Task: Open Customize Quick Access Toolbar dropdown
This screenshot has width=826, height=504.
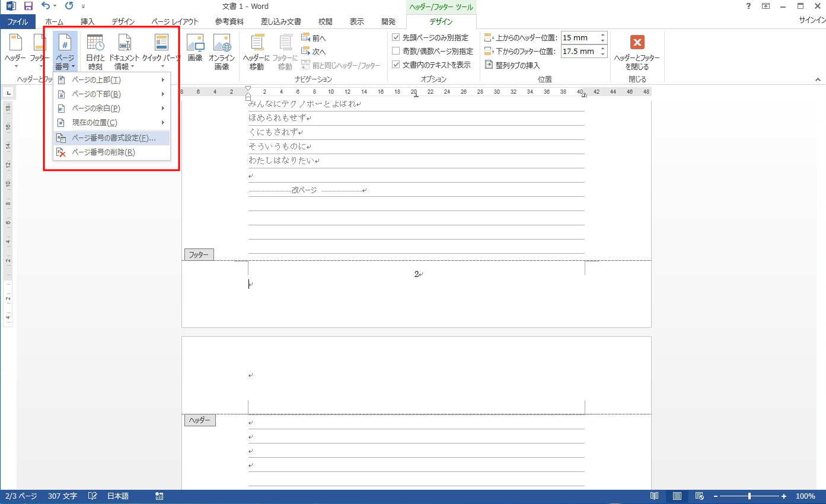Action: (83, 7)
